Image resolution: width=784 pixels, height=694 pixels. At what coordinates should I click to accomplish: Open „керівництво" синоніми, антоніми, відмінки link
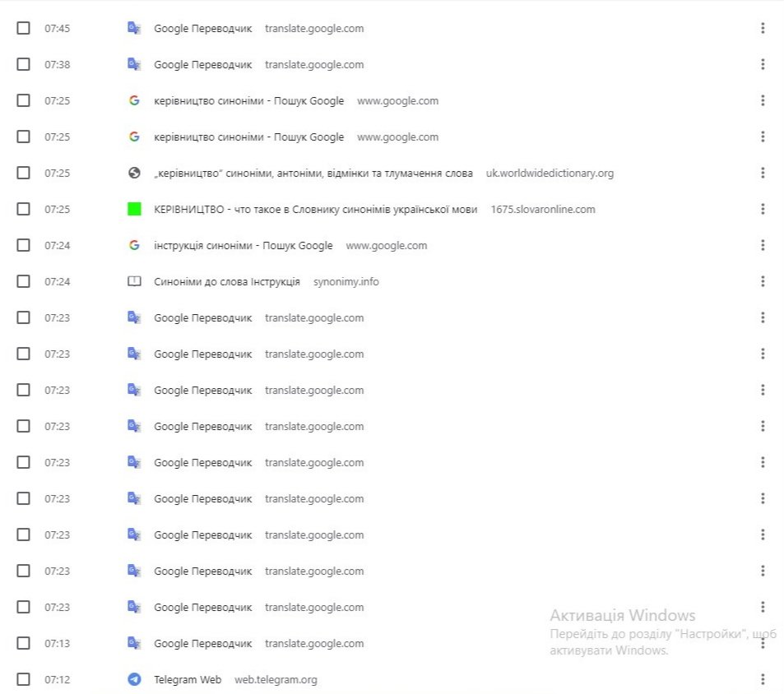pos(313,173)
